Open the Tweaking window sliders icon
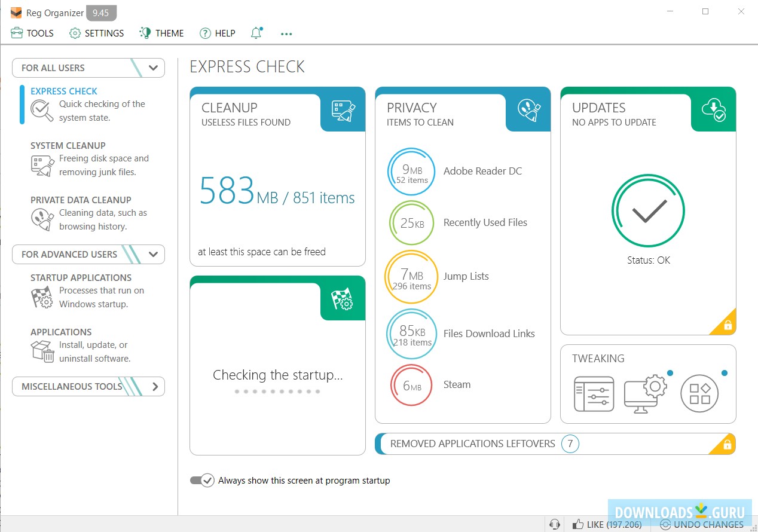758x532 pixels. pyautogui.click(x=594, y=394)
